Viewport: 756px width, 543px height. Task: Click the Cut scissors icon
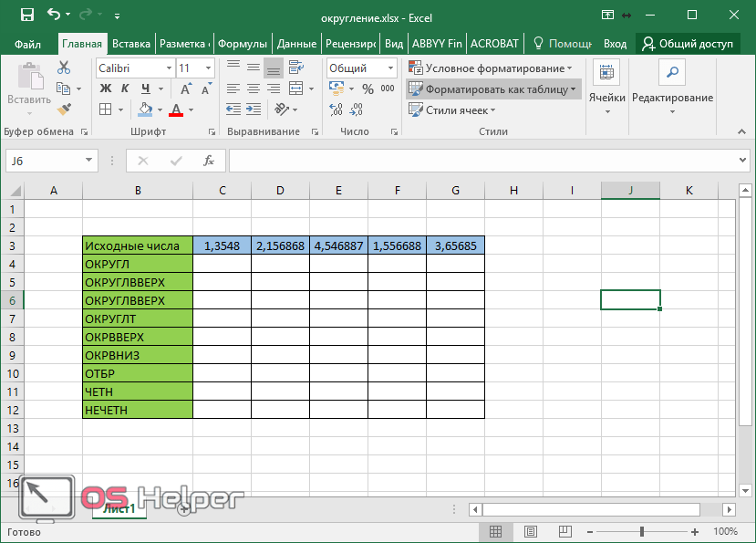pyautogui.click(x=64, y=68)
